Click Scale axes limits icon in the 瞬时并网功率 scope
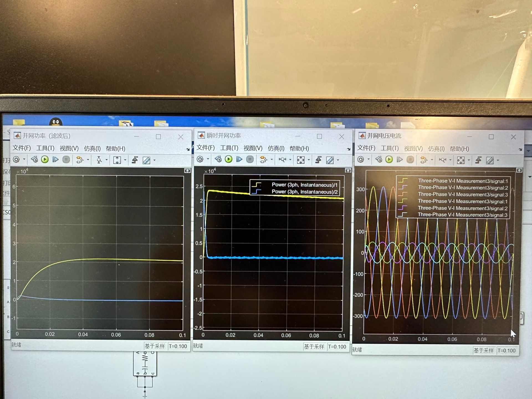The width and height of the screenshot is (532, 399). (x=301, y=160)
